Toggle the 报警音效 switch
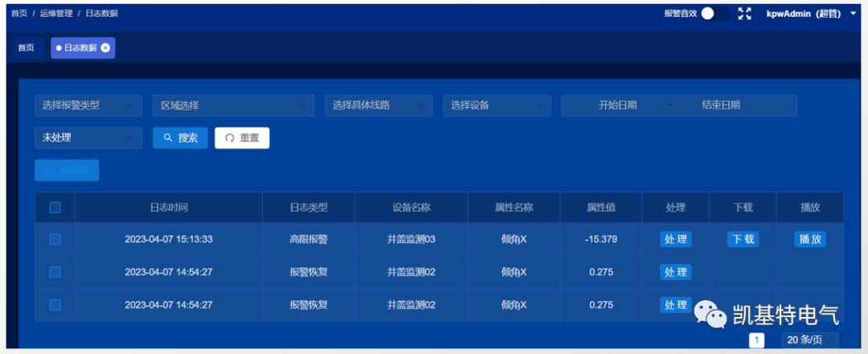Image resolution: width=868 pixels, height=354 pixels. pyautogui.click(x=714, y=14)
